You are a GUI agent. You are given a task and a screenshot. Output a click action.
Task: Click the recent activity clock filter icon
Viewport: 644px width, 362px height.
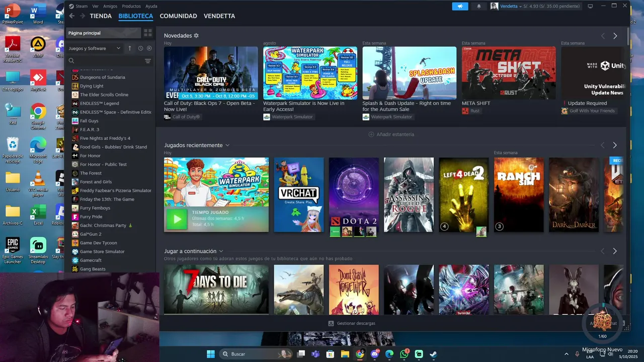pyautogui.click(x=140, y=48)
